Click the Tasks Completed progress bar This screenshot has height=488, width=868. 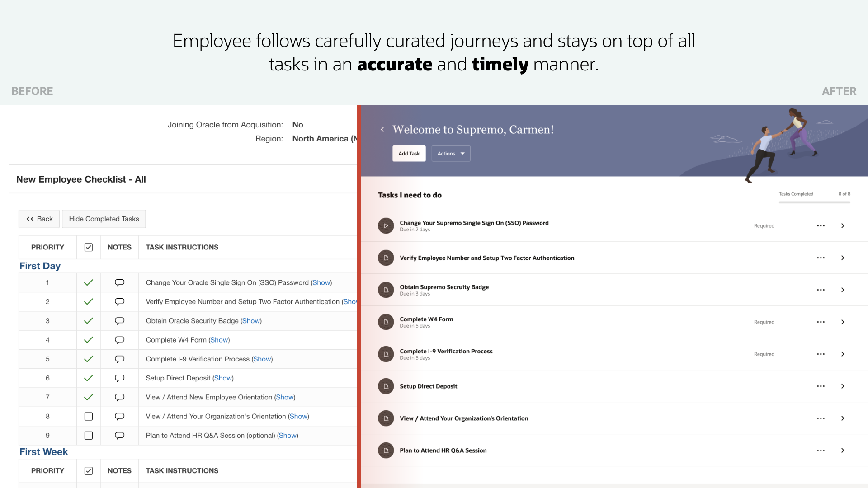[814, 202]
